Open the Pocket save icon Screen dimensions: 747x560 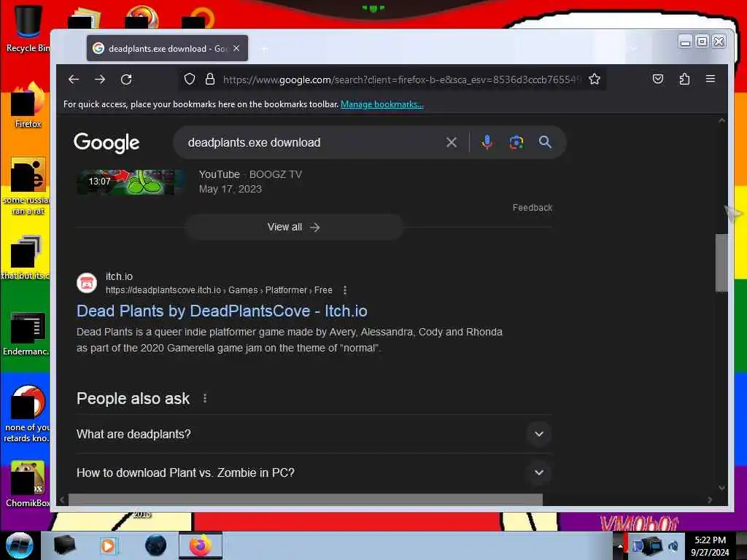pyautogui.click(x=658, y=79)
